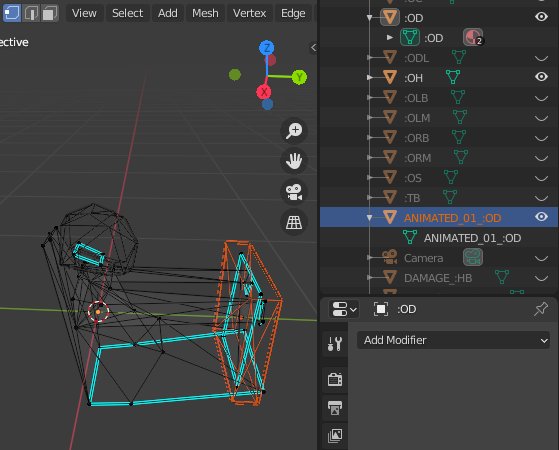
Task: Click the pan view hand button
Action: pyautogui.click(x=294, y=161)
